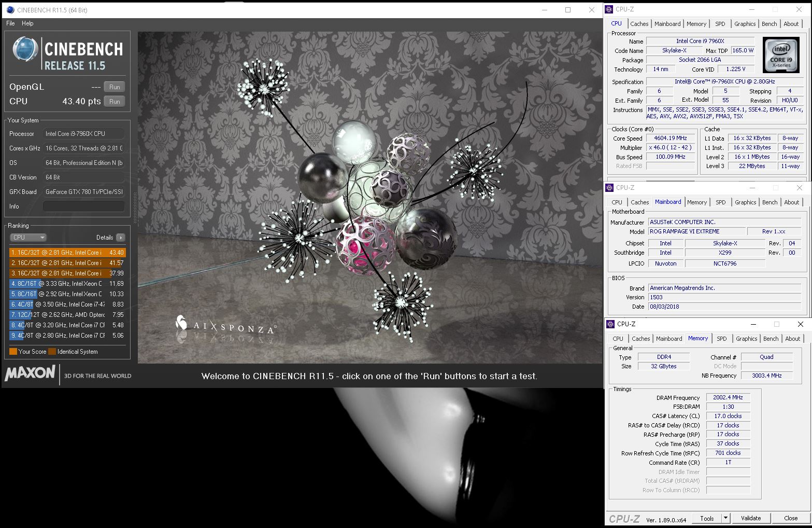The width and height of the screenshot is (812, 528).
Task: Click the rendered scene preview image
Action: click(x=370, y=198)
